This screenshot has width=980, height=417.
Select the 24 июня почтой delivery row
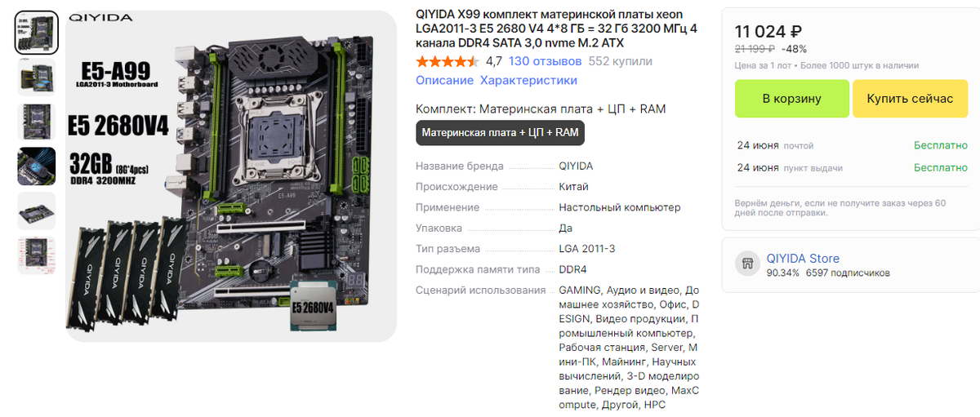point(852,145)
